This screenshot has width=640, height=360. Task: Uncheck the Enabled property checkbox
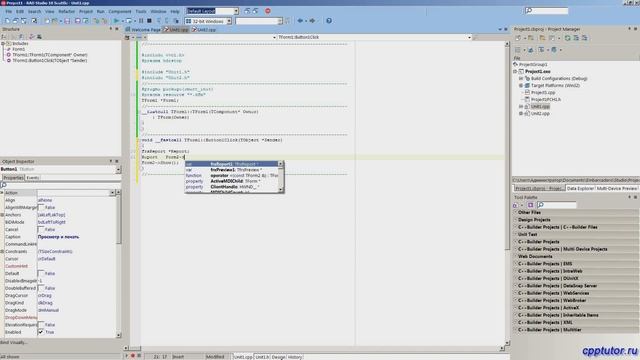(41, 332)
